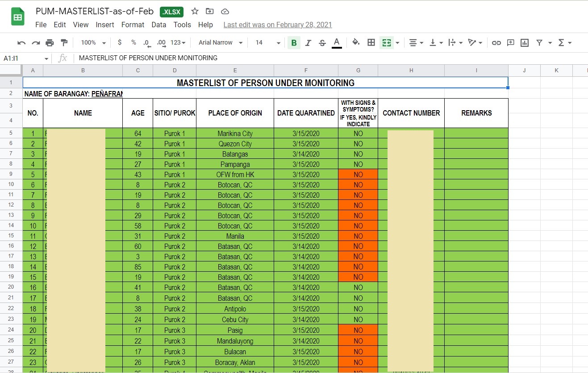
Task: Open the File menu
Action: click(41, 25)
